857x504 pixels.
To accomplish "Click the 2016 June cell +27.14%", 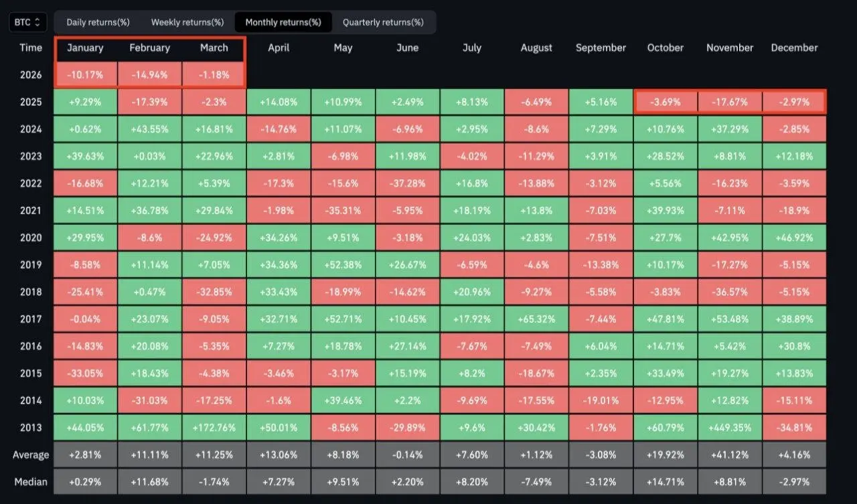I will pos(407,346).
